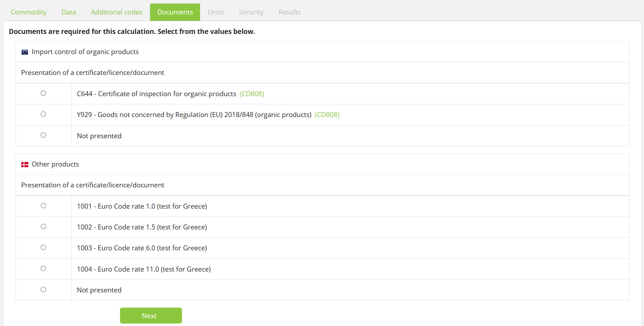Select Y929 Goods not concerned radio button

(x=43, y=114)
